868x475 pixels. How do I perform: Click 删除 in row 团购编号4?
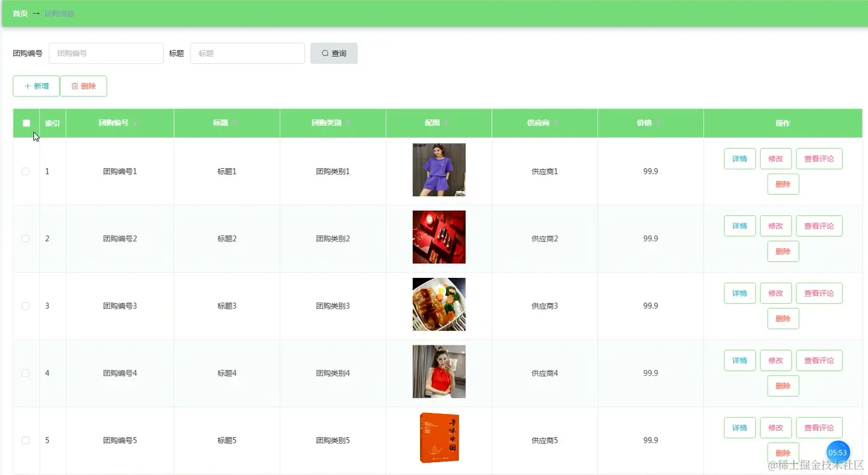(x=783, y=386)
